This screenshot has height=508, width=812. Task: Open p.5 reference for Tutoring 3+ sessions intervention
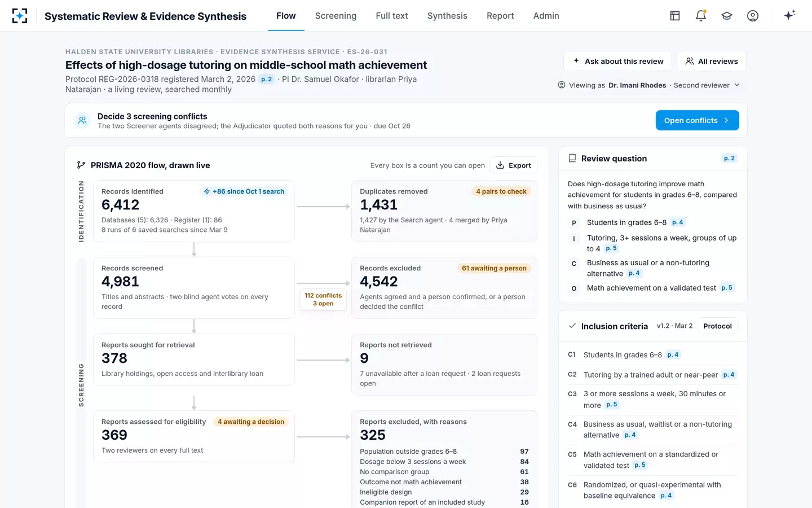(611, 248)
